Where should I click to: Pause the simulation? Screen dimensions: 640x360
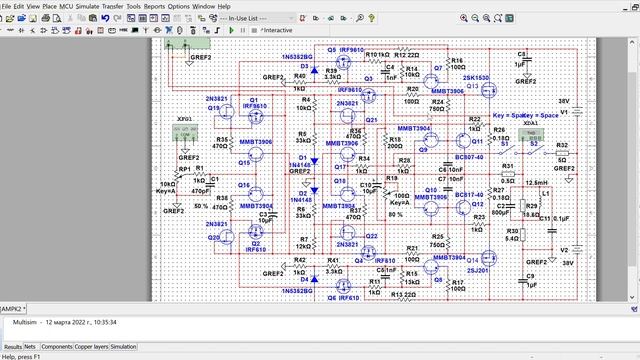coord(243,30)
